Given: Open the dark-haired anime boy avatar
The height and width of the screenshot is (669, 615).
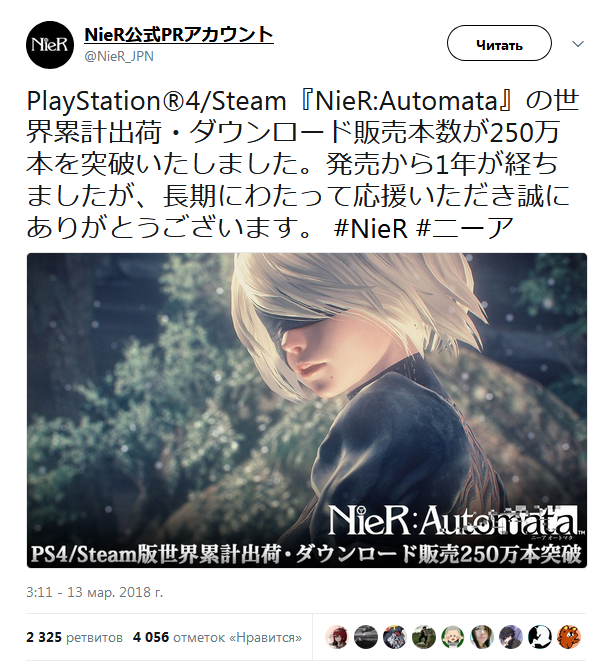Looking at the screenshot, I should point(511,637).
